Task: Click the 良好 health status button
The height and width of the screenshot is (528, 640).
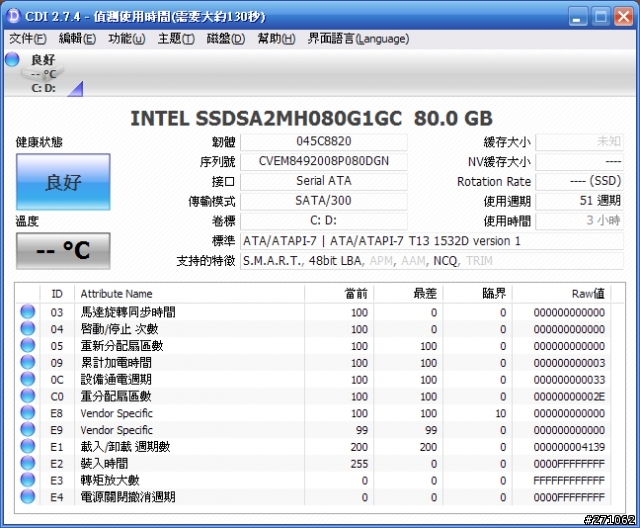Action: (63, 182)
